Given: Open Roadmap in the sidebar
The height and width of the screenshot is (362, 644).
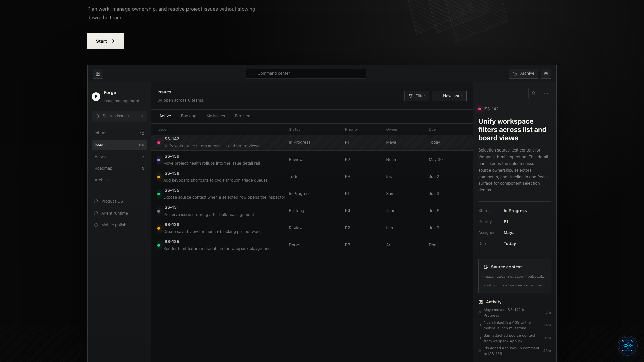Looking at the screenshot, I should coord(119,168).
